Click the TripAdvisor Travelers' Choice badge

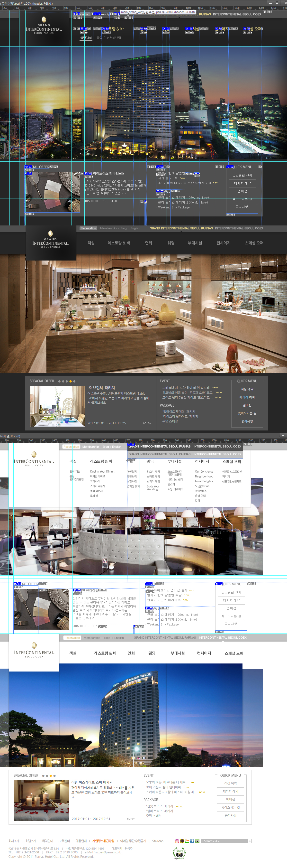pyautogui.click(x=179, y=853)
